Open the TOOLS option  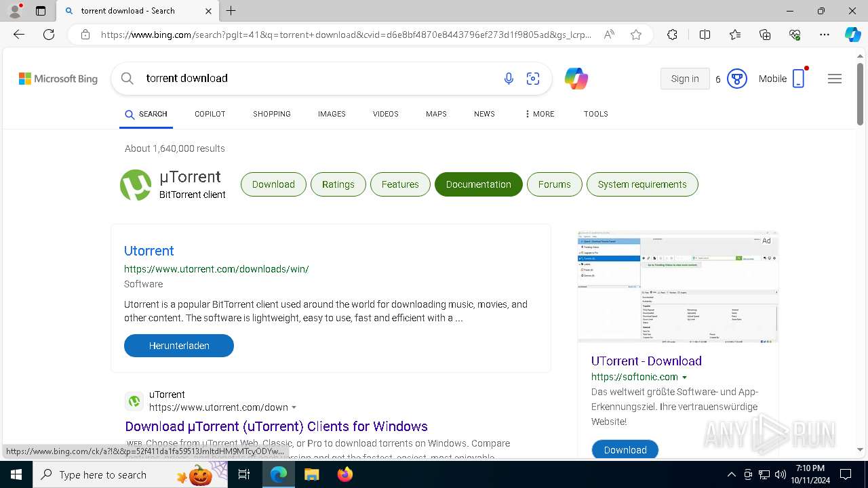(595, 114)
